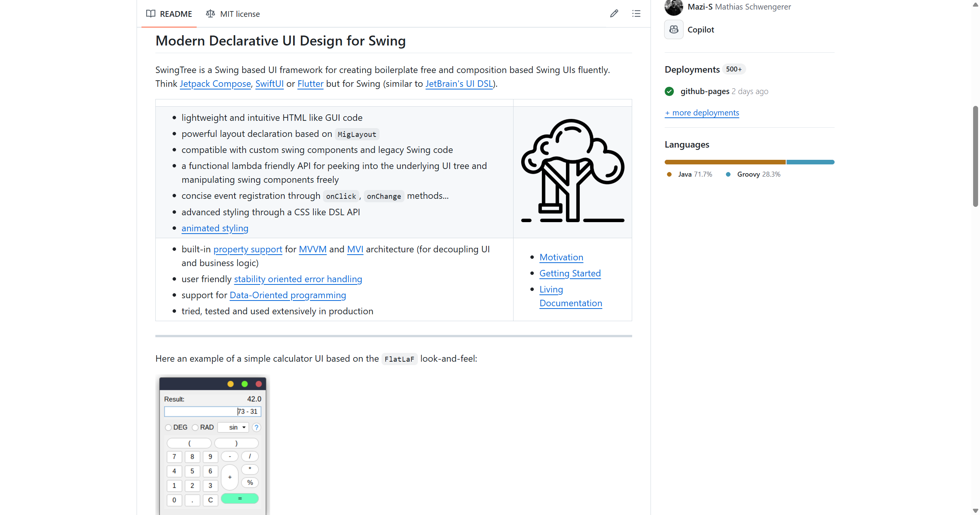This screenshot has width=980, height=515.
Task: Click the green github-pages success checkmark
Action: [x=669, y=91]
